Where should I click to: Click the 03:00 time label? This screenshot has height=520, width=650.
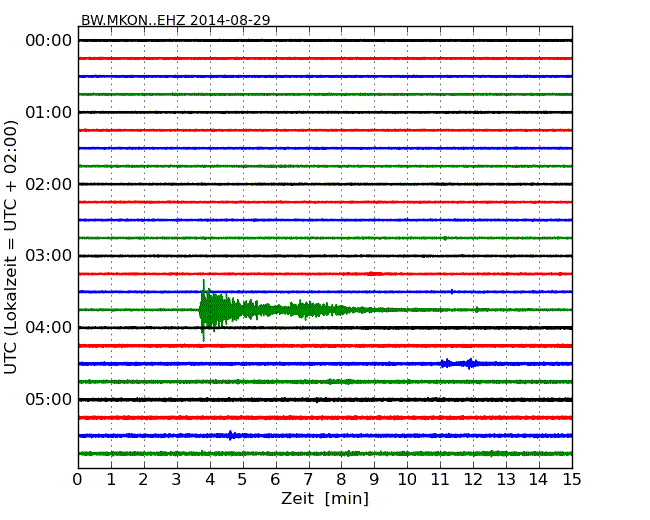[49, 256]
